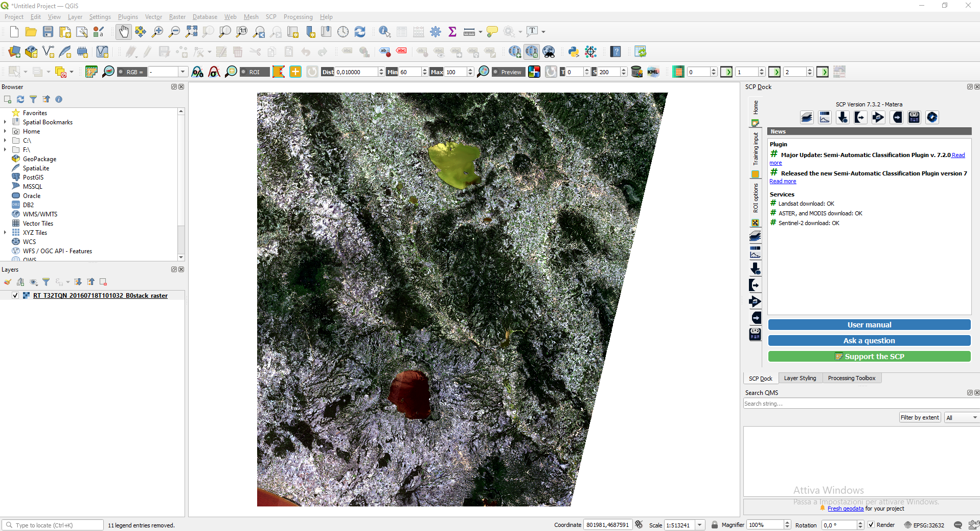The width and height of the screenshot is (980, 531).
Task: Toggle the Render checkbox
Action: (871, 525)
